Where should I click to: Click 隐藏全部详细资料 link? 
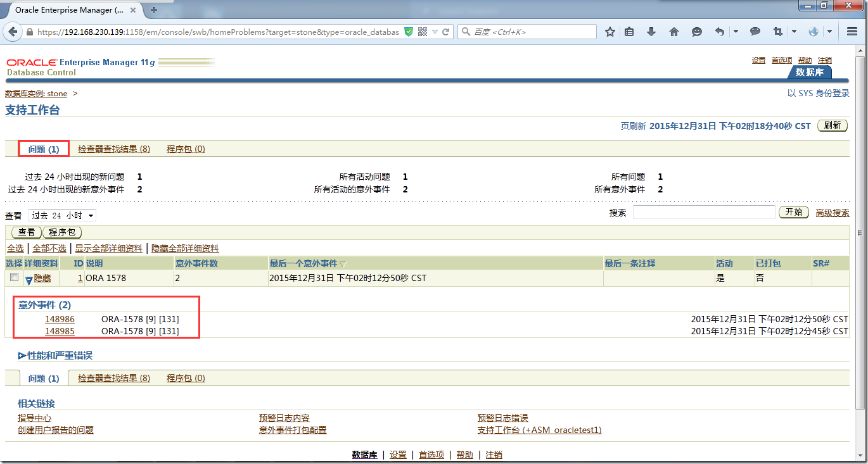click(x=185, y=248)
